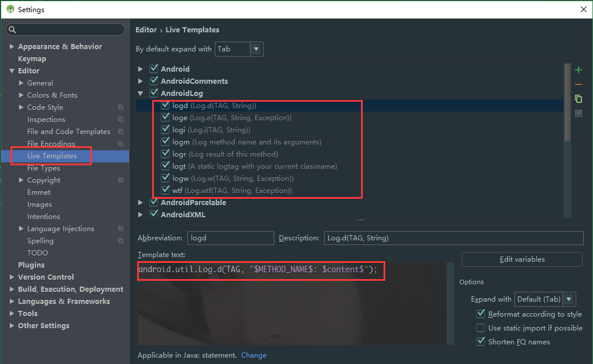This screenshot has height=364, width=593.
Task: Click the project-level icon beside Inspections
Action: (x=120, y=120)
